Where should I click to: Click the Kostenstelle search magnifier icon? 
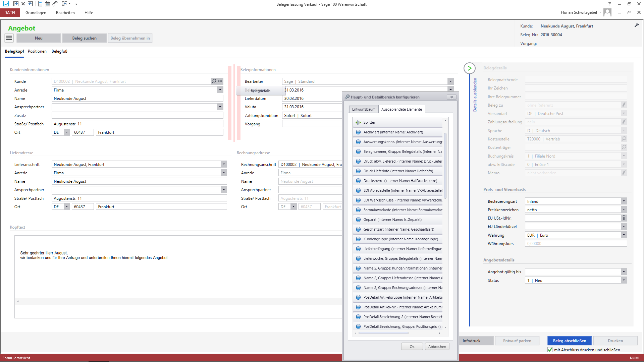click(x=624, y=139)
